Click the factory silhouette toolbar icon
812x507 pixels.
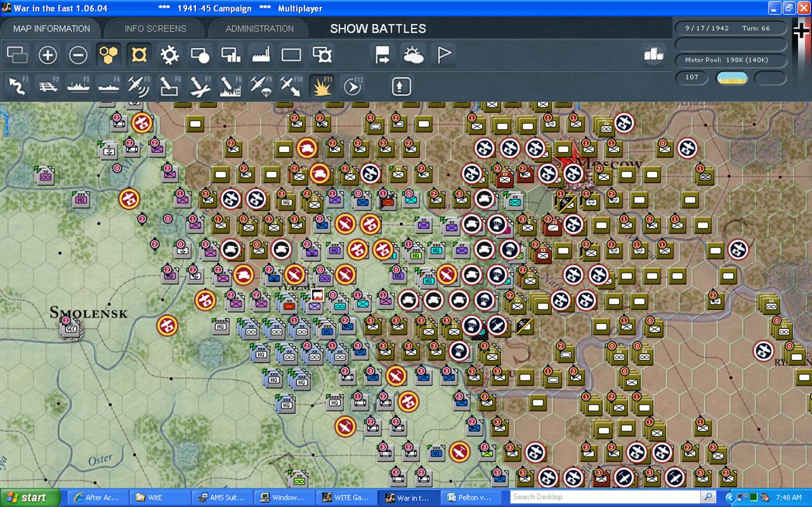(x=261, y=56)
